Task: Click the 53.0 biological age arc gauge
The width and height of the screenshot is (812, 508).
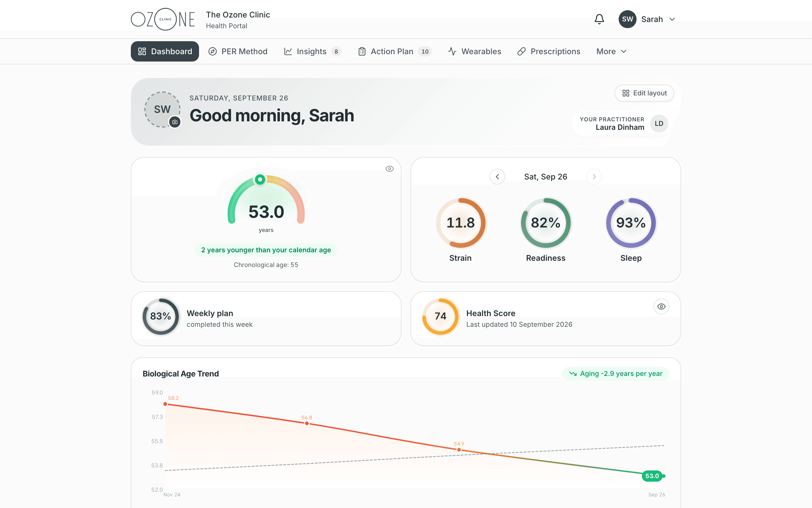Action: tap(266, 199)
